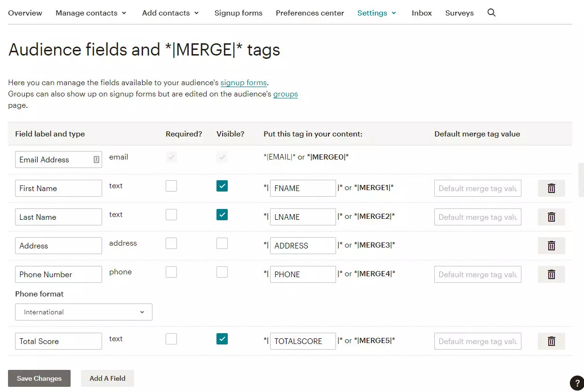Open the search magnifier icon
The height and width of the screenshot is (392, 584).
(491, 13)
